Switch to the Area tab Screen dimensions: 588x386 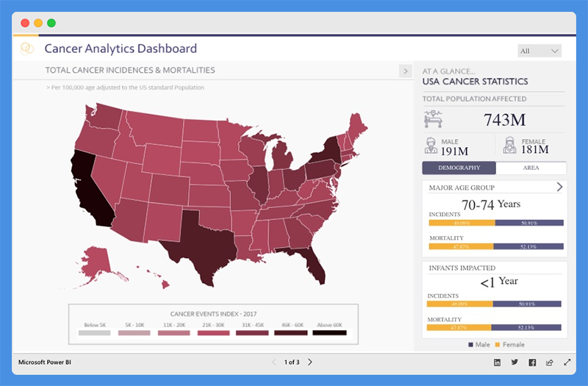click(531, 168)
